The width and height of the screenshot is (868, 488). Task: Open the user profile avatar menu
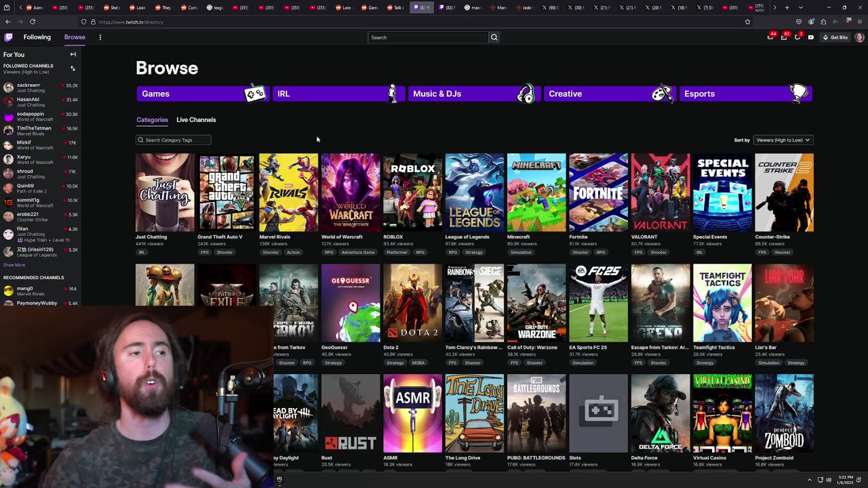pyautogui.click(x=859, y=37)
